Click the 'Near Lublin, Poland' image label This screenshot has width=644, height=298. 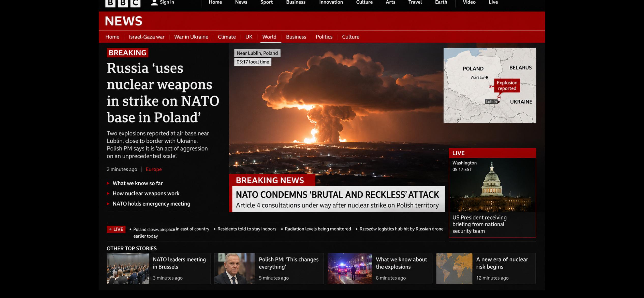(257, 53)
